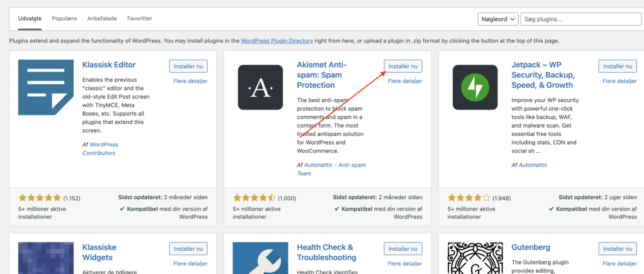Click the (1.152) rating count
Image resolution: width=644 pixels, height=274 pixels.
(x=72, y=198)
